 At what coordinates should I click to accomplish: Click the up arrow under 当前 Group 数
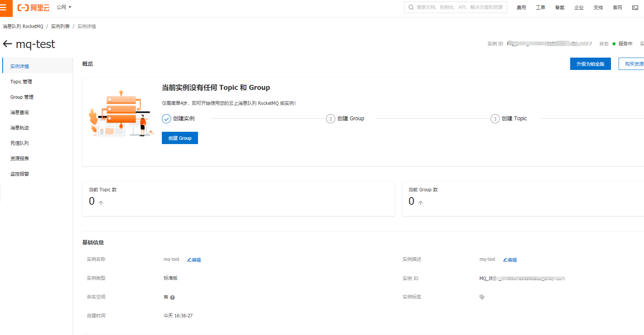coord(421,203)
